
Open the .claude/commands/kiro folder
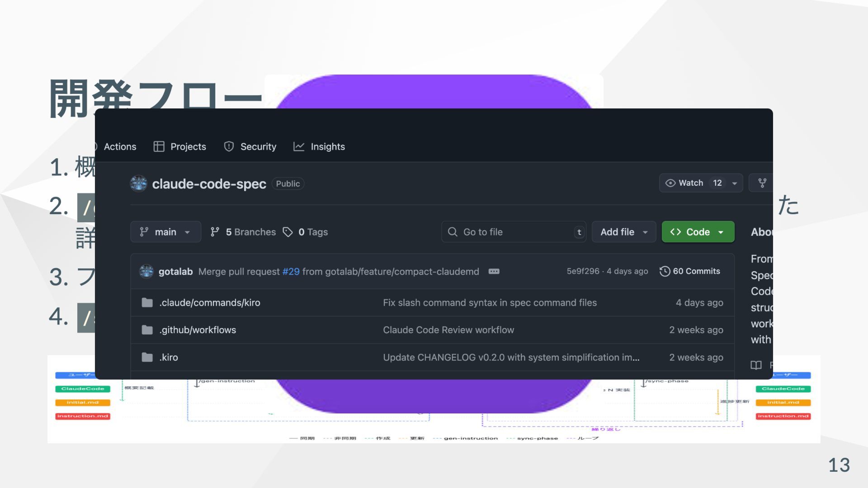click(x=210, y=303)
